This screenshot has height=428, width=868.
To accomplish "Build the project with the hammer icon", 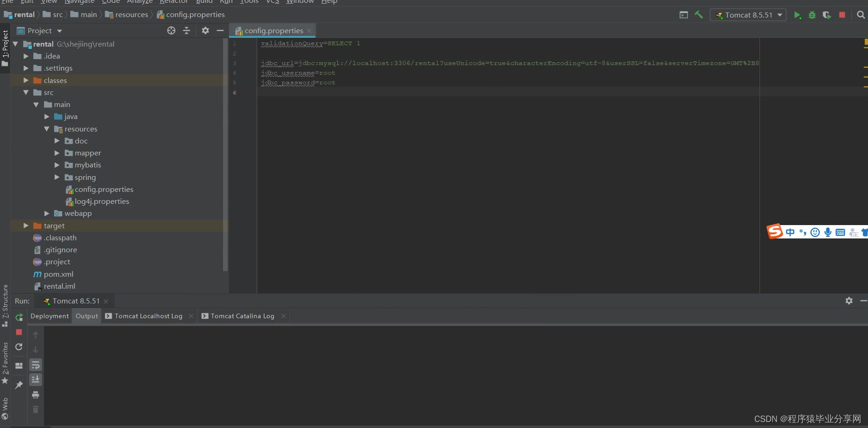I will (x=699, y=15).
